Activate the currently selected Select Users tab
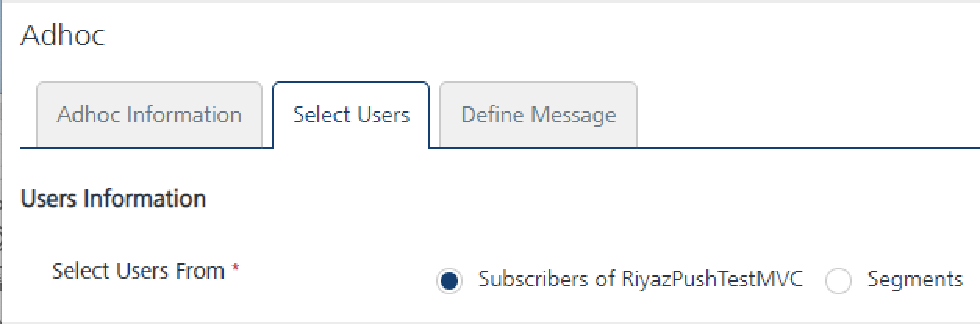 click(x=351, y=115)
